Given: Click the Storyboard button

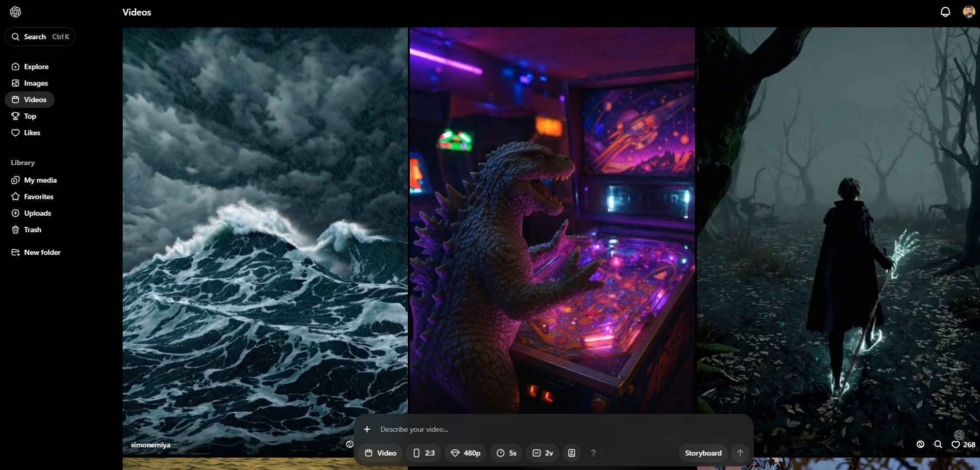Looking at the screenshot, I should [703, 453].
